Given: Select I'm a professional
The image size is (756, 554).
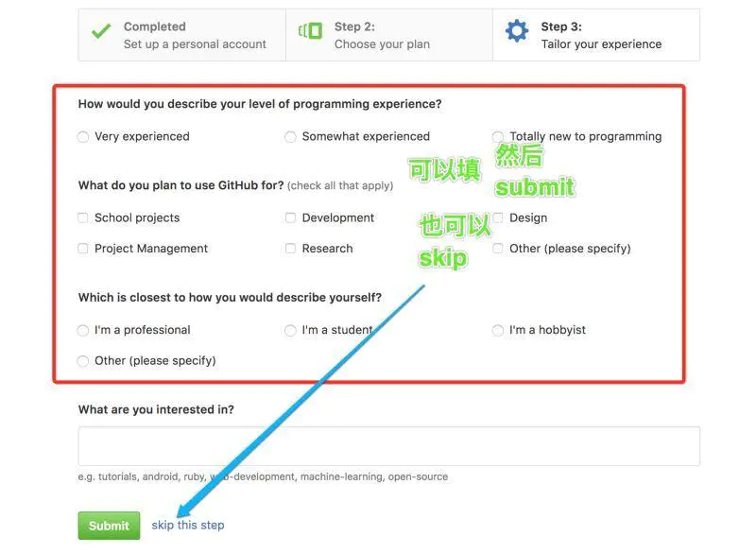Looking at the screenshot, I should tap(83, 330).
